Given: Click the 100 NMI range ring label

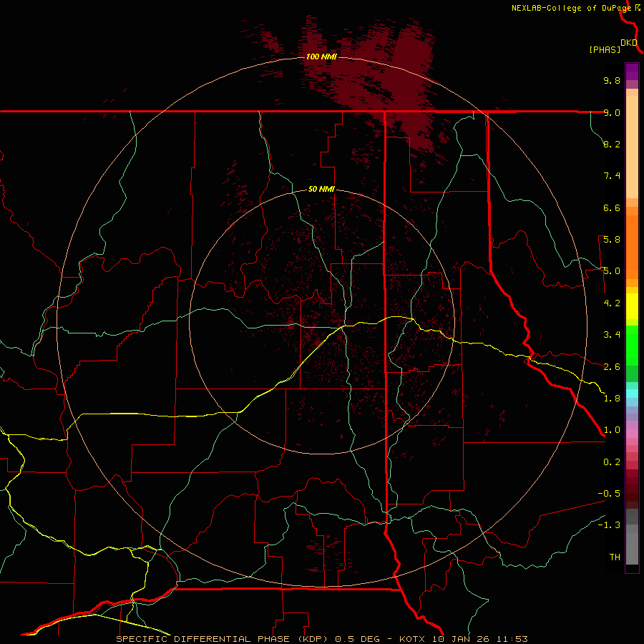Looking at the screenshot, I should [321, 57].
